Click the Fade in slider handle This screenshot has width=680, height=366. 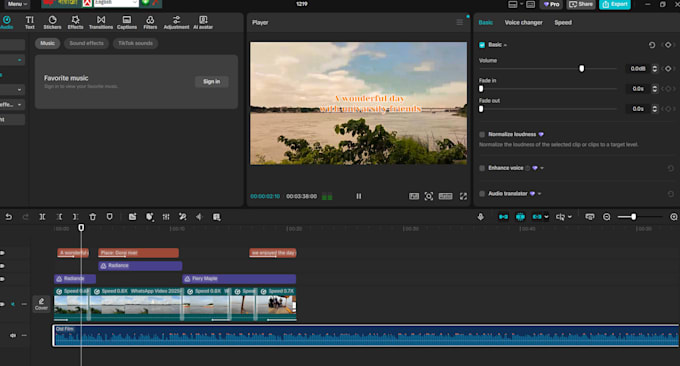click(481, 88)
